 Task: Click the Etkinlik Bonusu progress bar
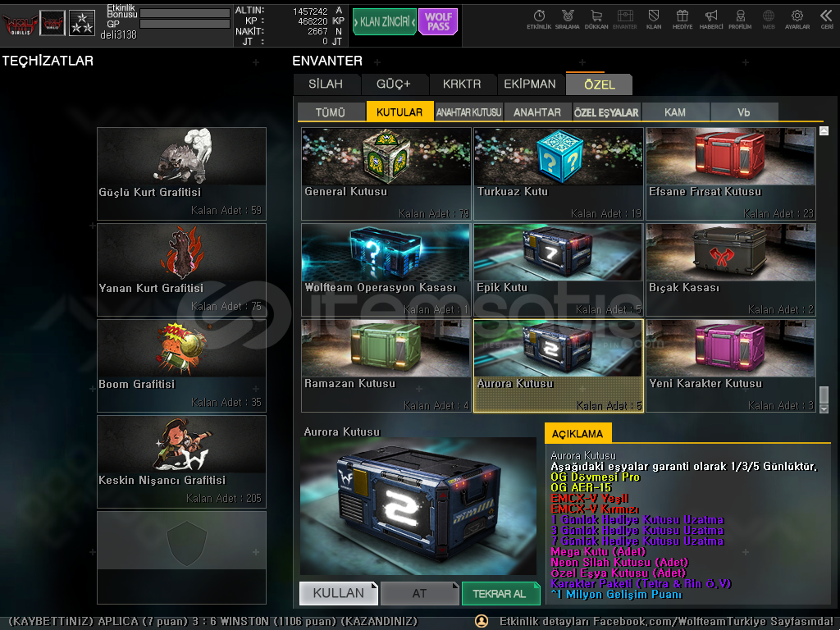click(185, 13)
